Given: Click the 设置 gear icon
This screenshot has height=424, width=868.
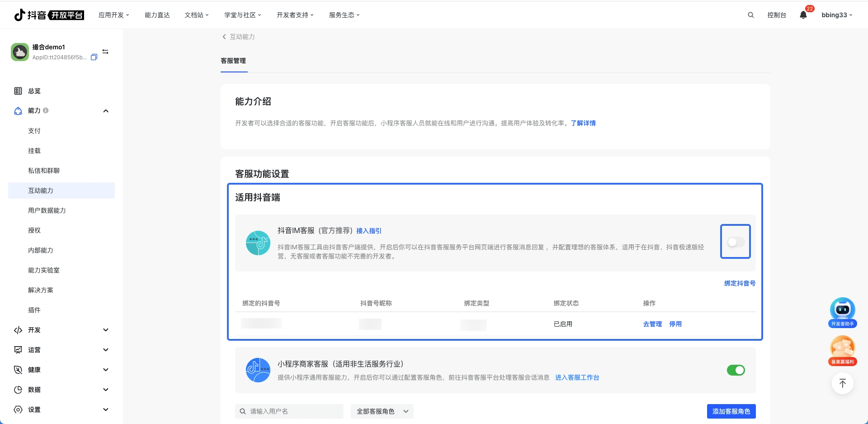Looking at the screenshot, I should [x=18, y=410].
